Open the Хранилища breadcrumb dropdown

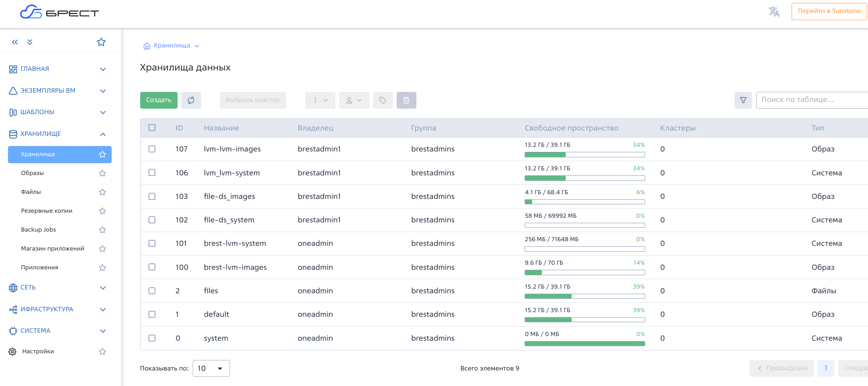click(x=197, y=46)
